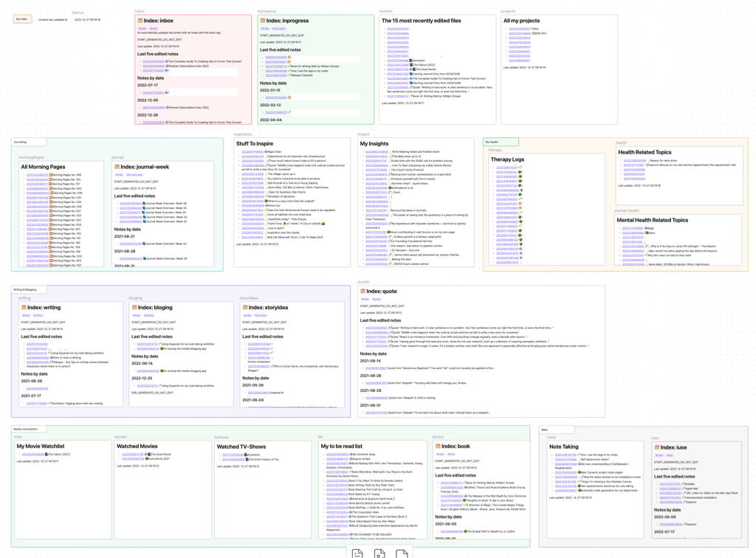756x558 pixels.
Task: Select the Add Card icon in bottom toolbar
Action: coord(357,552)
